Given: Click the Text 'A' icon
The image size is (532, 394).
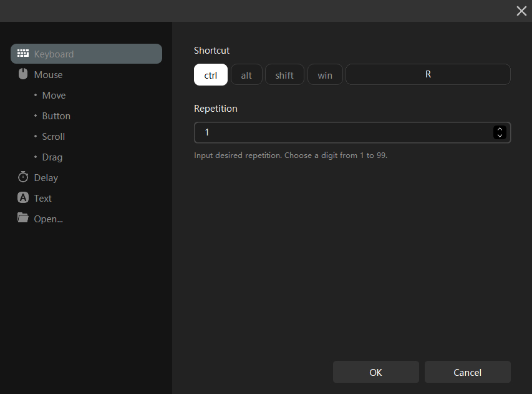Looking at the screenshot, I should (23, 198).
